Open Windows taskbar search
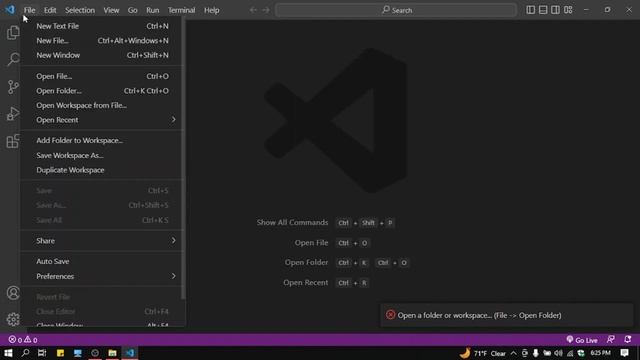The width and height of the screenshot is (640, 360). point(25,353)
